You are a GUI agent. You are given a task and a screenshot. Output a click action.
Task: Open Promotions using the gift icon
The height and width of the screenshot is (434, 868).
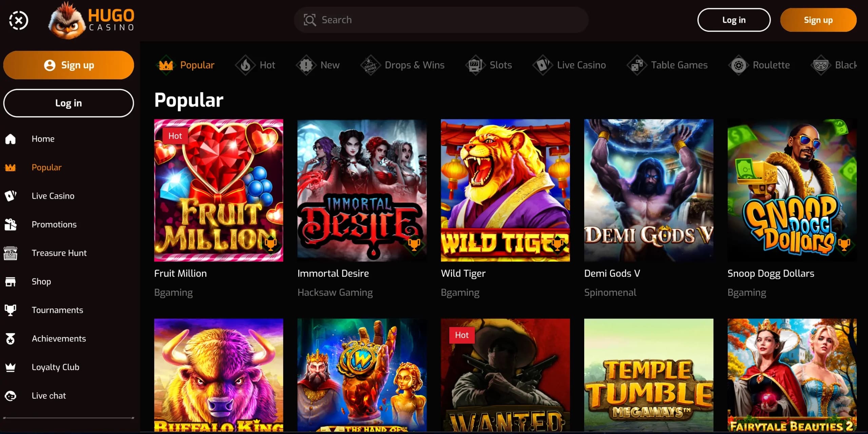(11, 224)
